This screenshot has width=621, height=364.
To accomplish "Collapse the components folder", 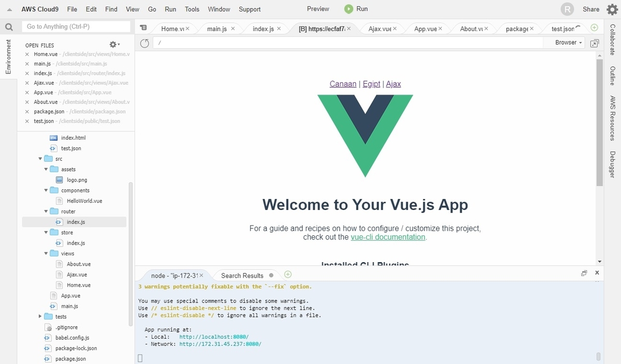I will point(46,190).
